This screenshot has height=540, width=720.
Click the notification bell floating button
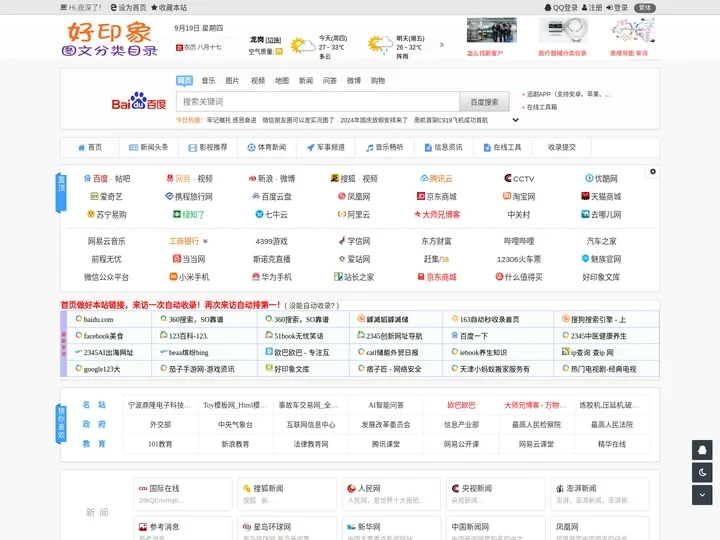(702, 450)
